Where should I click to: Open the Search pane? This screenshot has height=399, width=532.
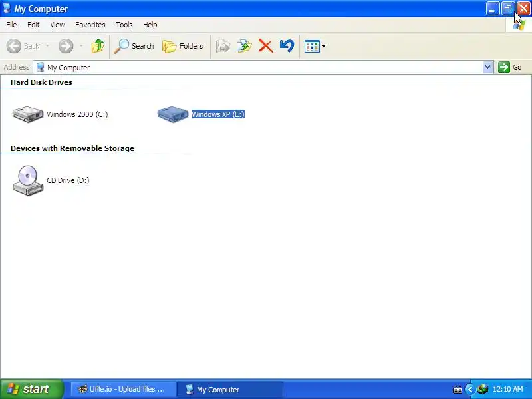[x=134, y=46]
